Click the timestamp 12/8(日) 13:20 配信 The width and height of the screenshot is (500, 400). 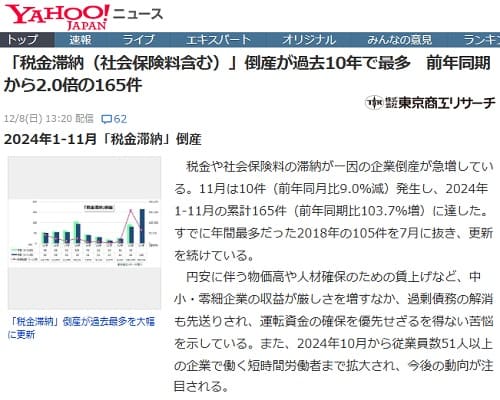[49, 119]
